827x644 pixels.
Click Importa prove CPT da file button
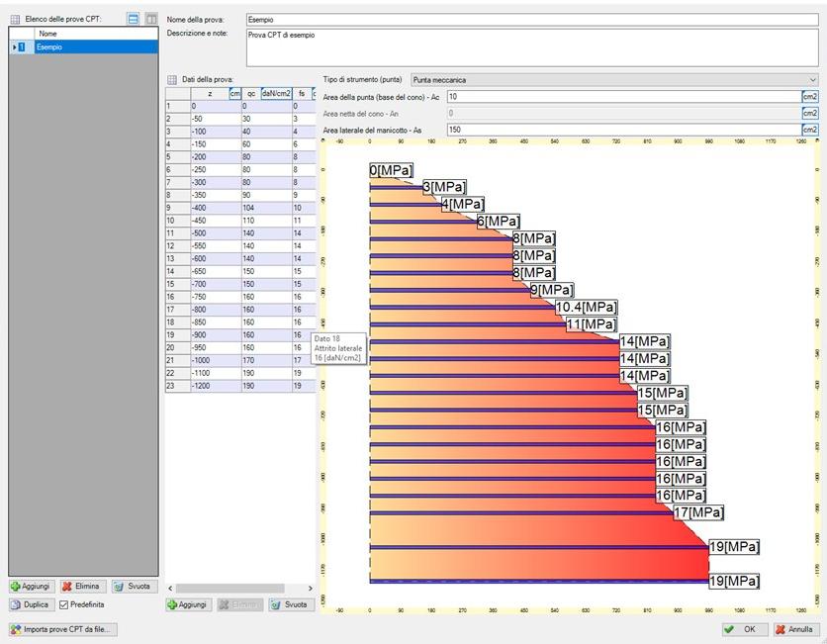[62, 628]
